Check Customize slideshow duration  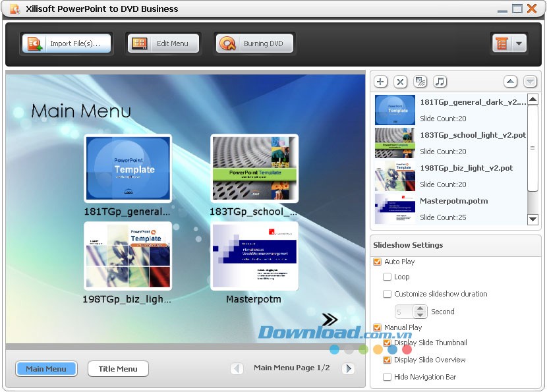point(388,294)
